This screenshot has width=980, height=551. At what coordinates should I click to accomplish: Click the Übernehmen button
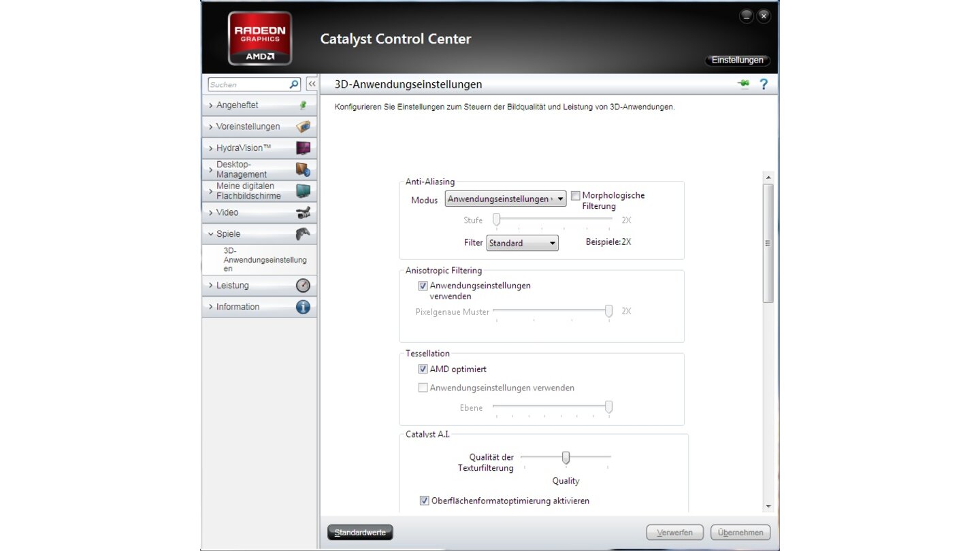740,533
